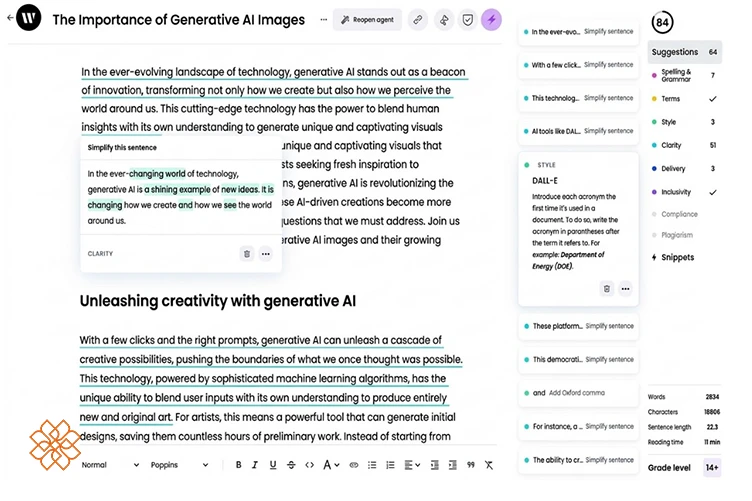Select the Spelling & Grammar category
Screen dimensions: 752x501
684,75
